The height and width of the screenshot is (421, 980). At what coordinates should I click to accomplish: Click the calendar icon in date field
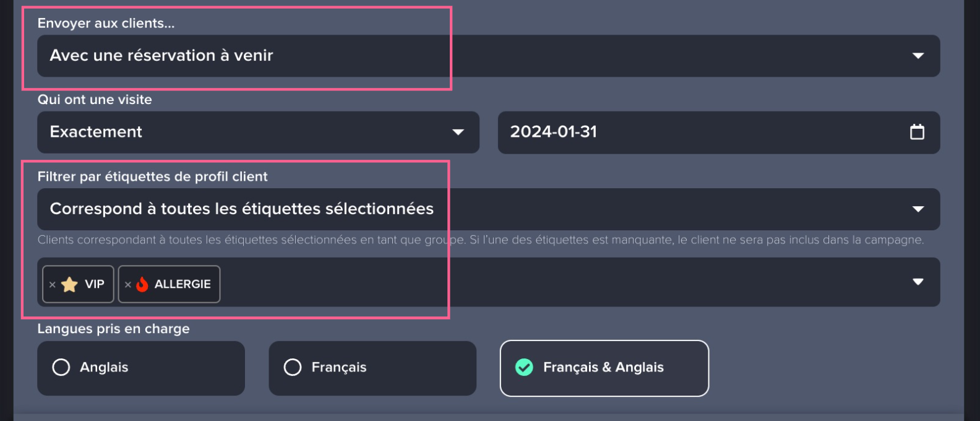(x=917, y=132)
